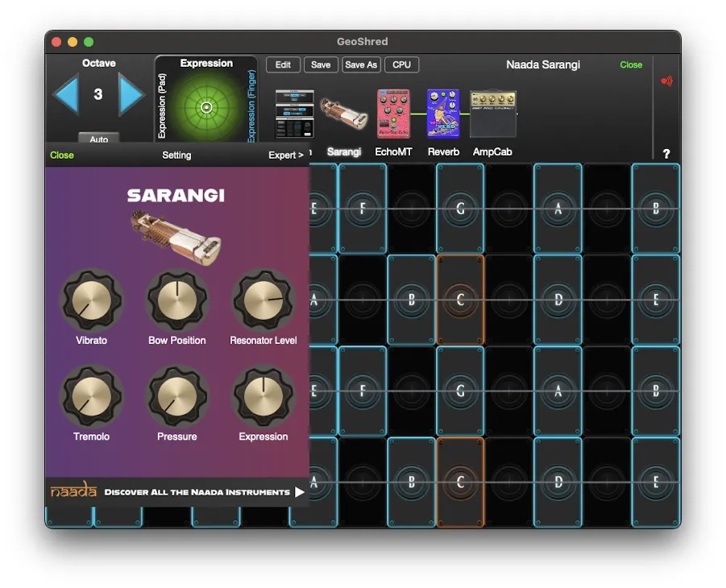Screen dimensions: 726x588
Task: Adjust the Pressure knob
Action: [177, 396]
